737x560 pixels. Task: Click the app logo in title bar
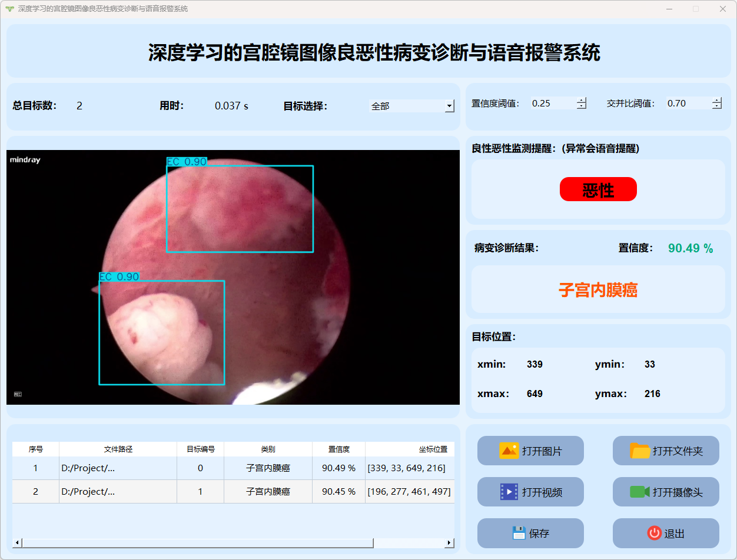pyautogui.click(x=9, y=9)
